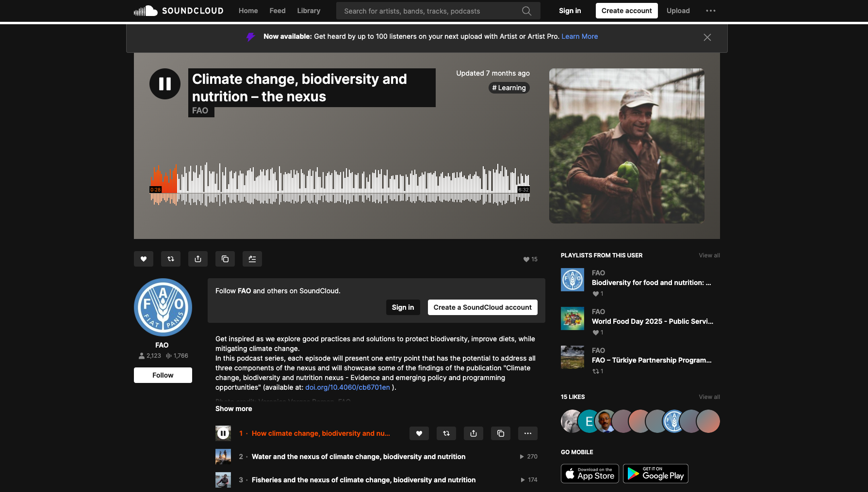Toggle repost on track 1 in list
Screen dimensions: 868x492
tap(446, 433)
